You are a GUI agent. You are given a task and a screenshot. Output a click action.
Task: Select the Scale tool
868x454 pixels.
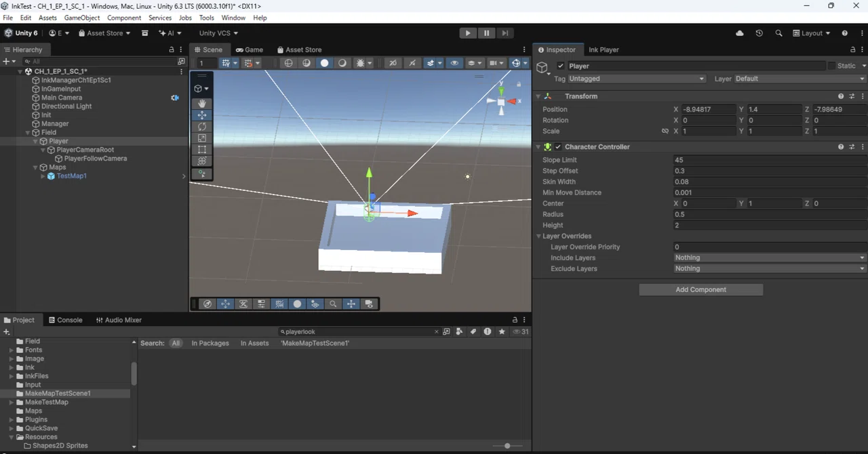pyautogui.click(x=201, y=138)
